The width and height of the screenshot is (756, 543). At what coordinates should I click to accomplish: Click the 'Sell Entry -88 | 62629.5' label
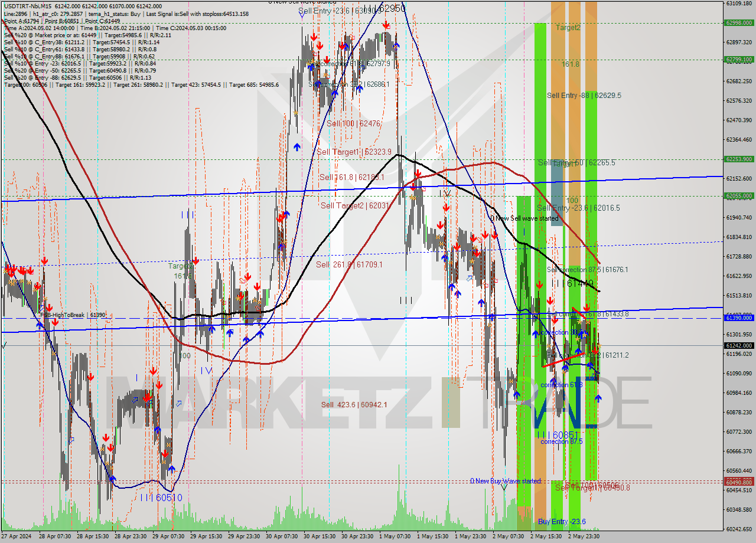(584, 95)
